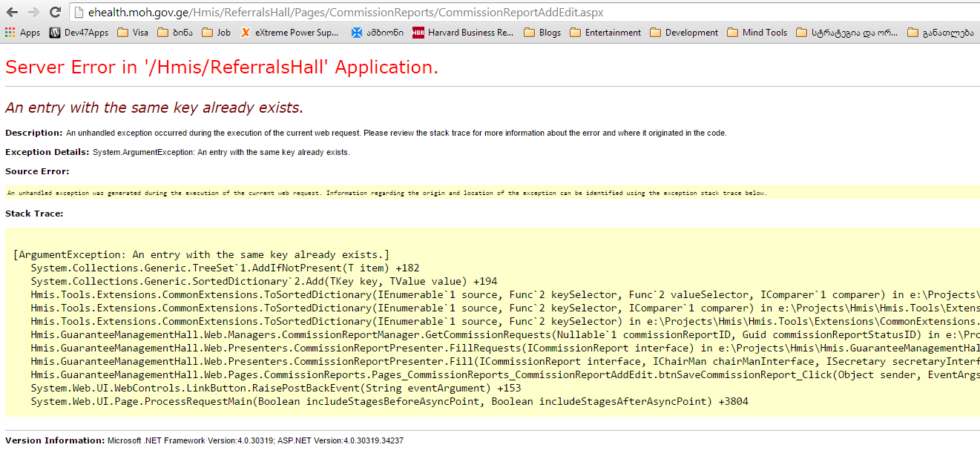Expand the Job bookmarks folder
The image size is (980, 456).
[x=216, y=33]
